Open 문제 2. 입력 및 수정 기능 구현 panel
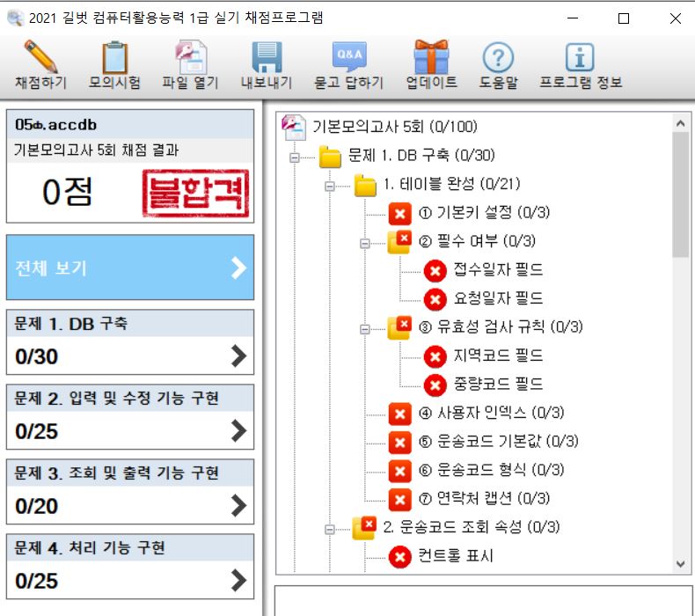The width and height of the screenshot is (695, 616). point(129,416)
